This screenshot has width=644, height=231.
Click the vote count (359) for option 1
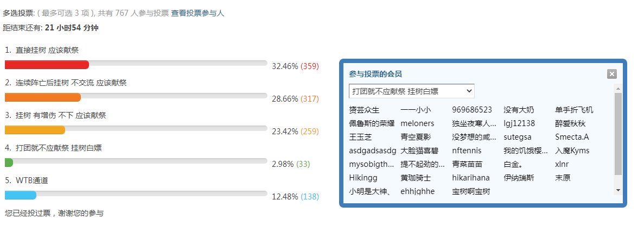coord(310,66)
